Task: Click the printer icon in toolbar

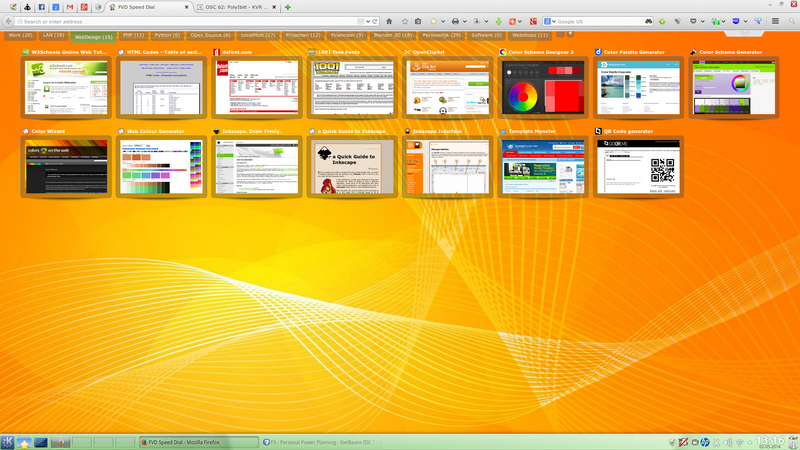Action: 455,21
